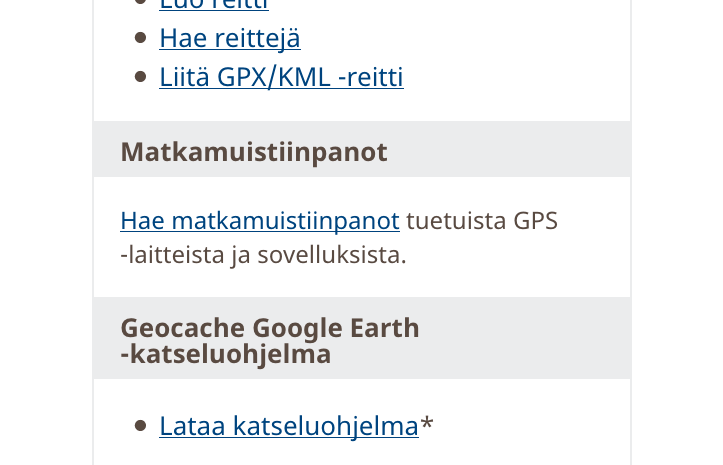Follow the Hae matkamuistiinpanot link

click(x=259, y=221)
